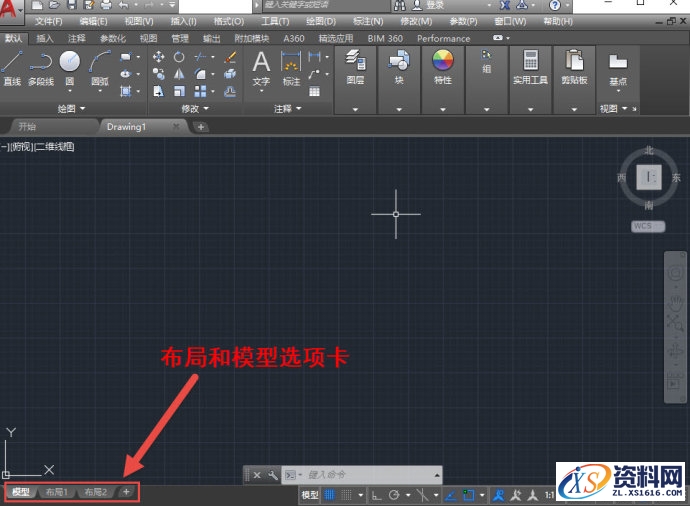Expand the Properties (特性) panel arrow

(443, 109)
